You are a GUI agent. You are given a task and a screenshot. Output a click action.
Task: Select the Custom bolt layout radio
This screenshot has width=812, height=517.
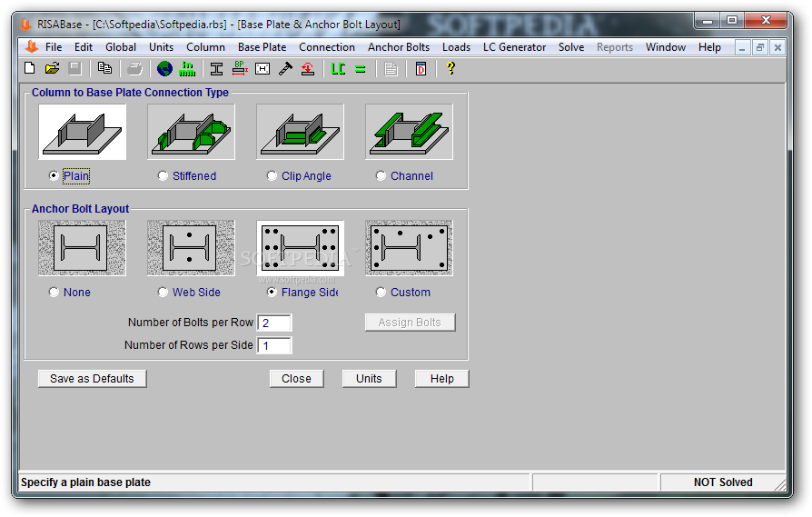pos(381,293)
